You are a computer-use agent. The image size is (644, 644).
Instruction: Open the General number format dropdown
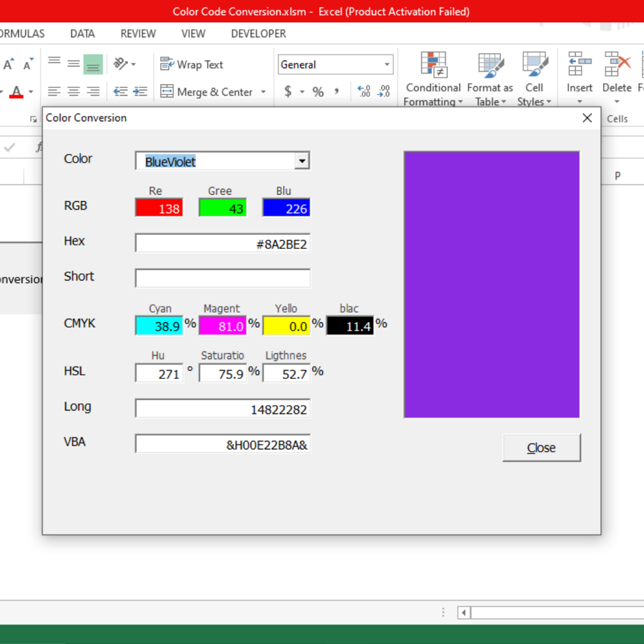point(386,64)
